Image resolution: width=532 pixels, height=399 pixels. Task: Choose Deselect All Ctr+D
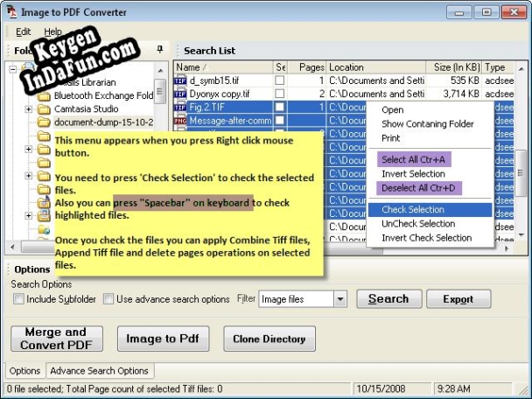point(419,188)
